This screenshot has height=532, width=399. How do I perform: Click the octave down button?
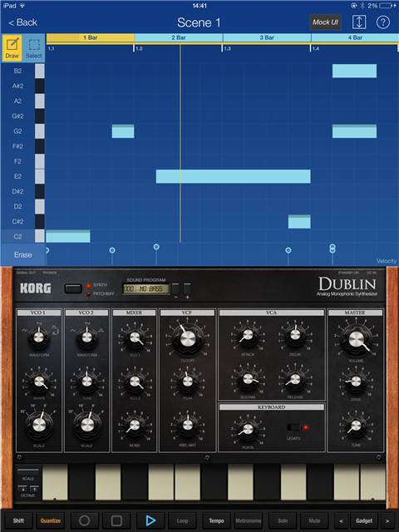tap(22, 490)
